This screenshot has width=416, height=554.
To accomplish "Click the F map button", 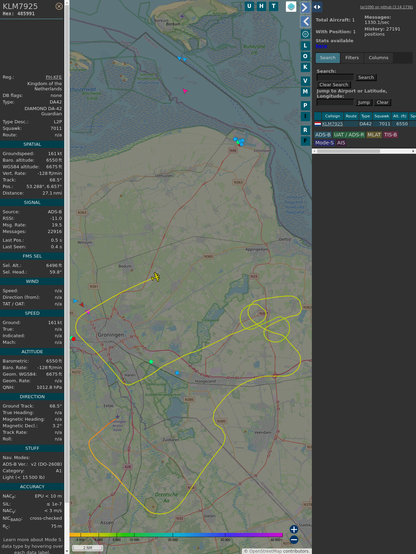I will (x=305, y=141).
